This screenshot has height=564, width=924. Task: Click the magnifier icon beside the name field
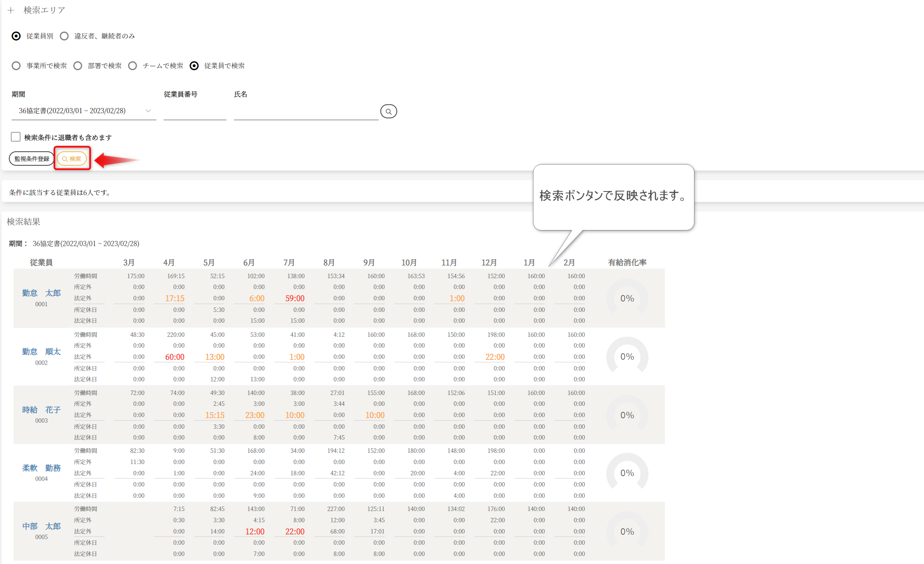388,112
